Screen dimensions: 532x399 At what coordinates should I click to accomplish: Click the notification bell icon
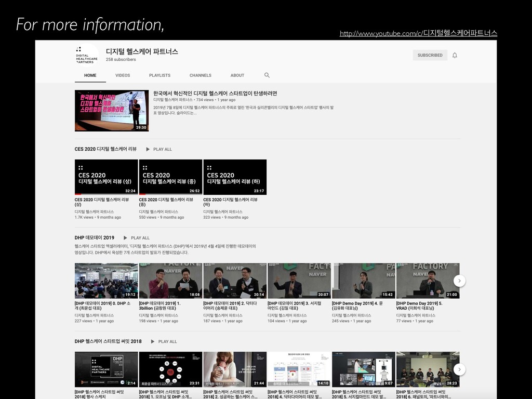click(455, 55)
